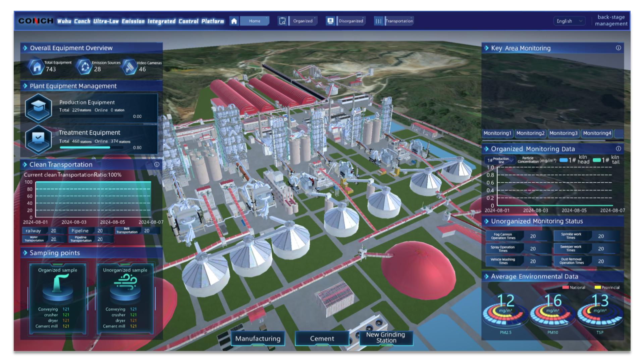Click the New Grinding Station button

coord(386,338)
